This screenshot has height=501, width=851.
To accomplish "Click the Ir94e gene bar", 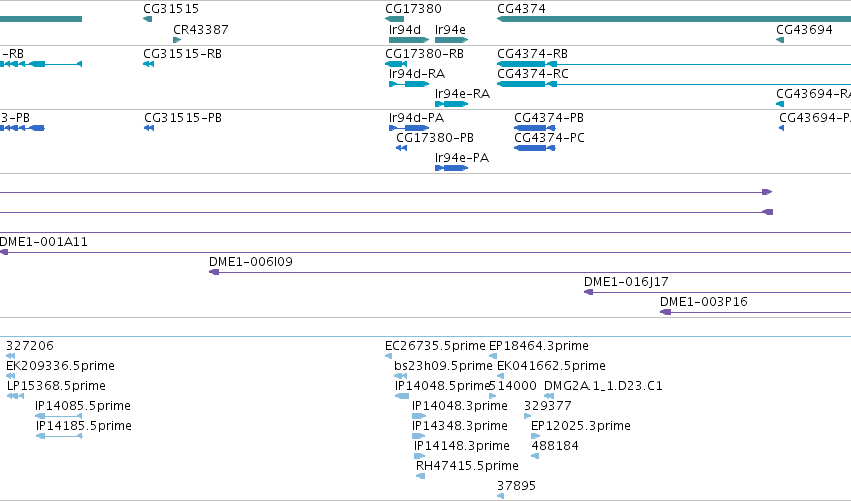I will tap(452, 40).
